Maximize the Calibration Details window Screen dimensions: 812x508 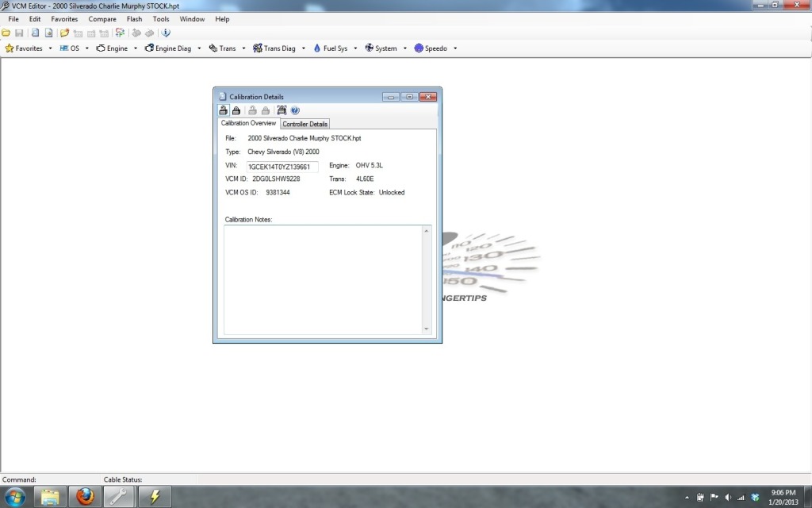click(x=409, y=97)
